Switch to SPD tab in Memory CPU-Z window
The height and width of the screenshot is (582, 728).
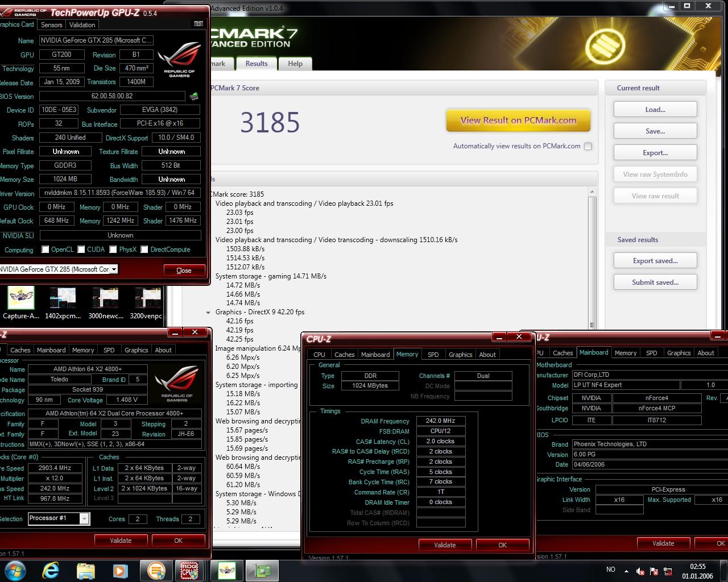point(433,355)
